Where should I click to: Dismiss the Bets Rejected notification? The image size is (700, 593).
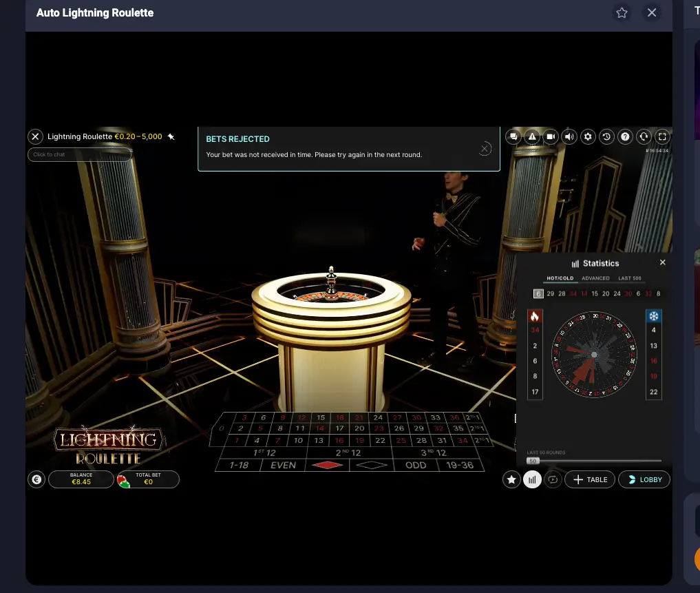point(485,148)
